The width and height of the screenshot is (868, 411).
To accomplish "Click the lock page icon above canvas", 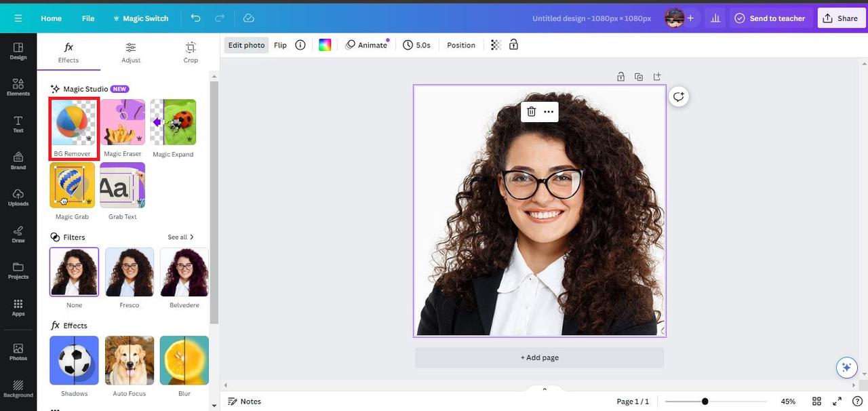I will [620, 77].
